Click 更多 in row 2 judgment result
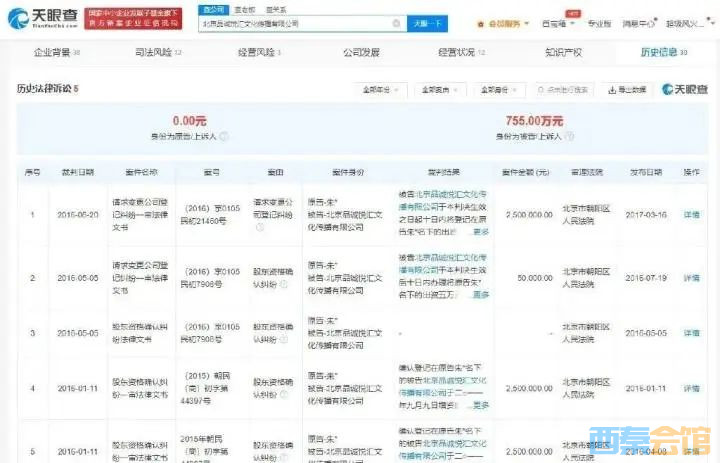720x463 pixels. (x=481, y=295)
